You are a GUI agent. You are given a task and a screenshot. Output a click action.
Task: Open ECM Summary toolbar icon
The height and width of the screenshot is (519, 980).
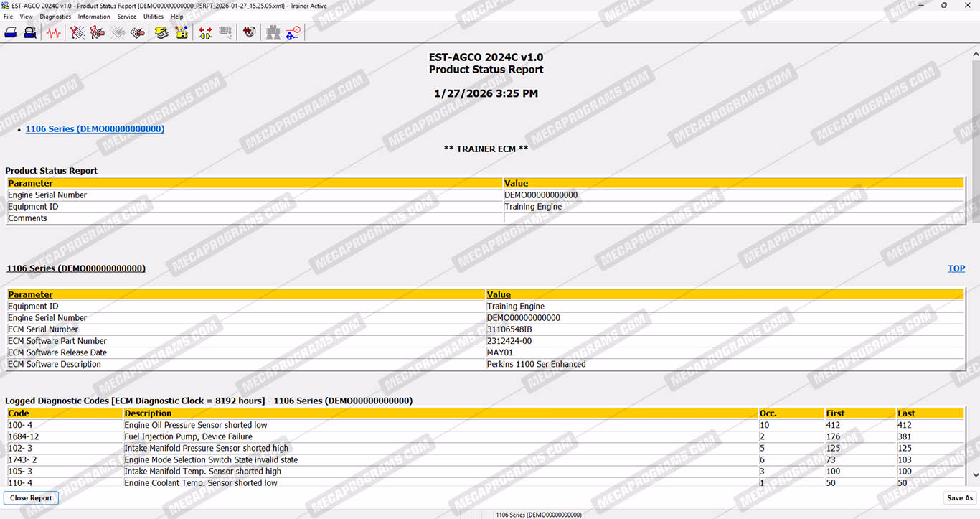point(161,32)
